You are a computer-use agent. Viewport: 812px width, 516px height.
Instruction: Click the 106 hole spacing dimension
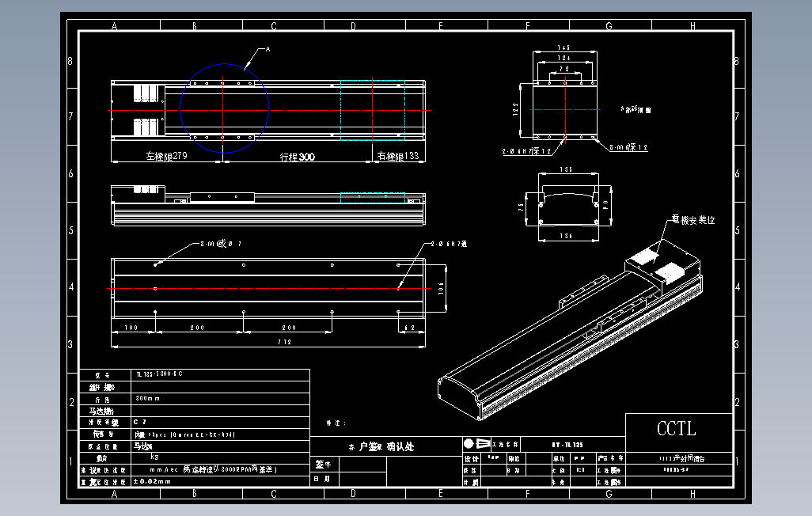(441, 288)
